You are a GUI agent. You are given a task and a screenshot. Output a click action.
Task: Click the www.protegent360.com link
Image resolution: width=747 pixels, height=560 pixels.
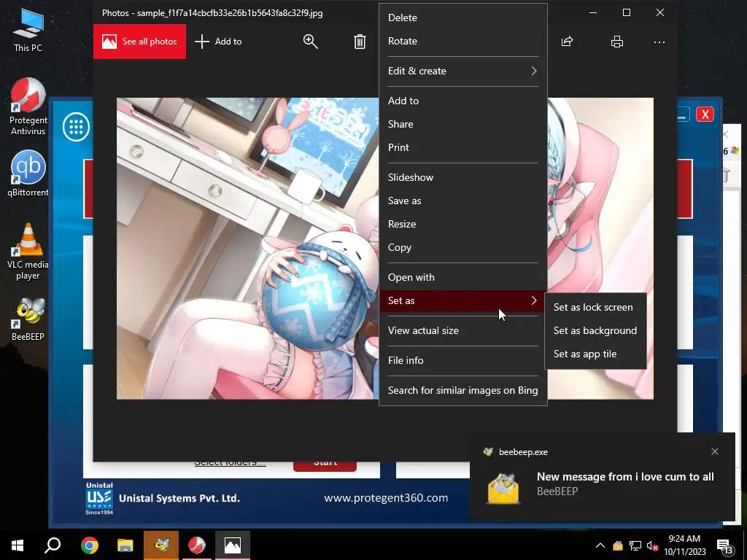(x=386, y=498)
